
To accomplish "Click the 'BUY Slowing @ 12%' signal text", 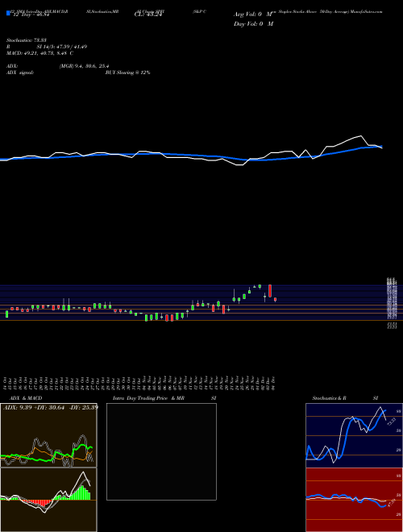I will [x=128, y=73].
